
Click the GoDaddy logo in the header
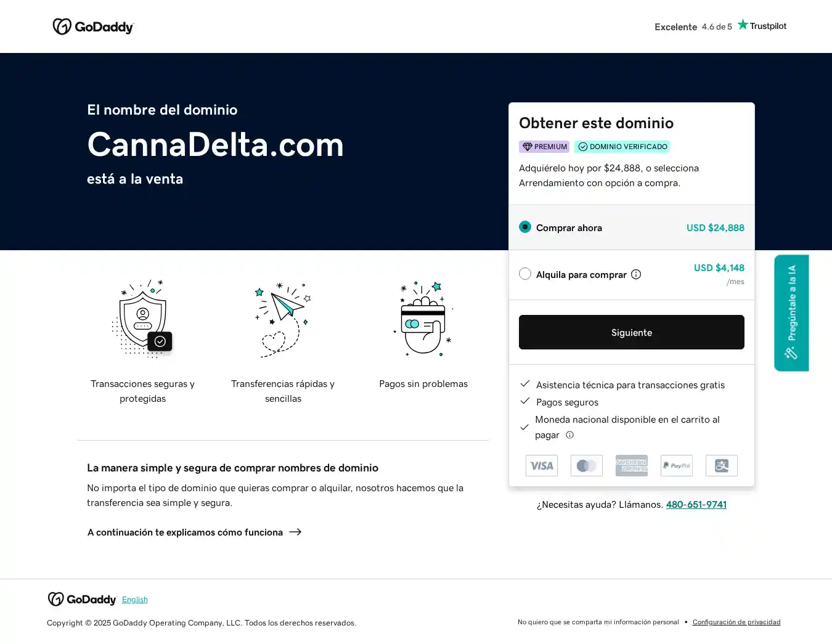tap(93, 26)
